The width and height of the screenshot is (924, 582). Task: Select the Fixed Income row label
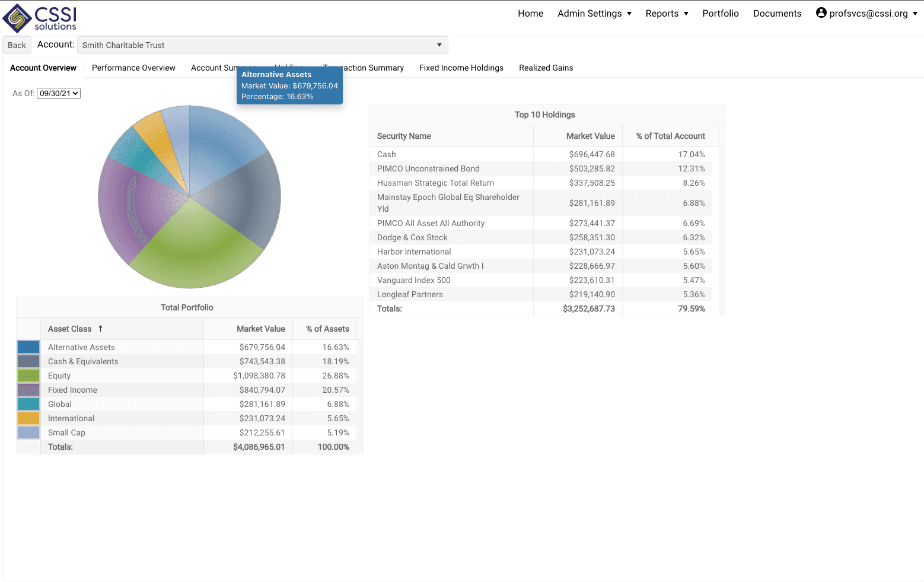point(72,390)
